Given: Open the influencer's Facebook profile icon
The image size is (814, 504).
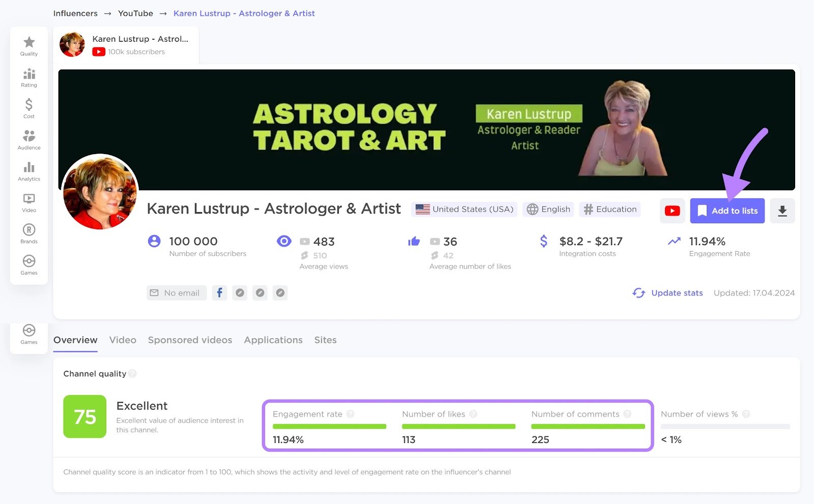Looking at the screenshot, I should click(219, 292).
